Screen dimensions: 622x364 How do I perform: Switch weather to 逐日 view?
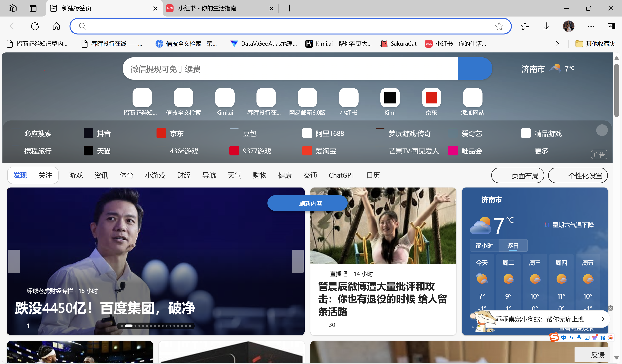click(513, 246)
